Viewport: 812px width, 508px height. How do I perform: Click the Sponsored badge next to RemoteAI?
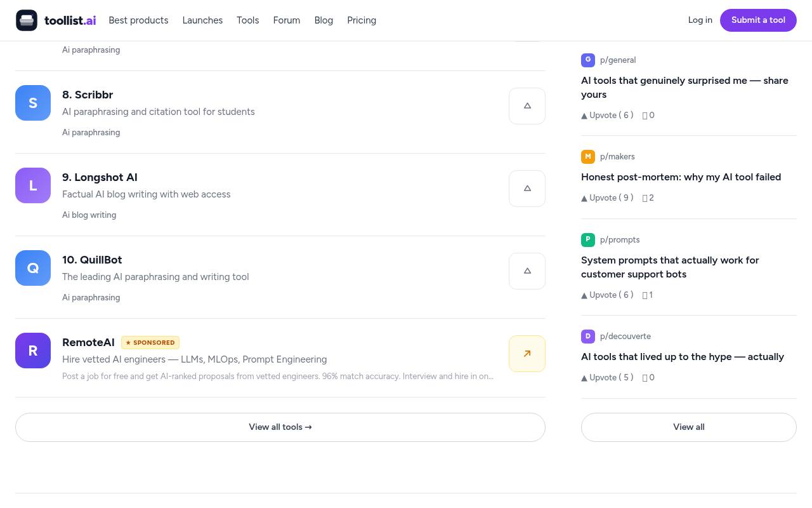[150, 343]
